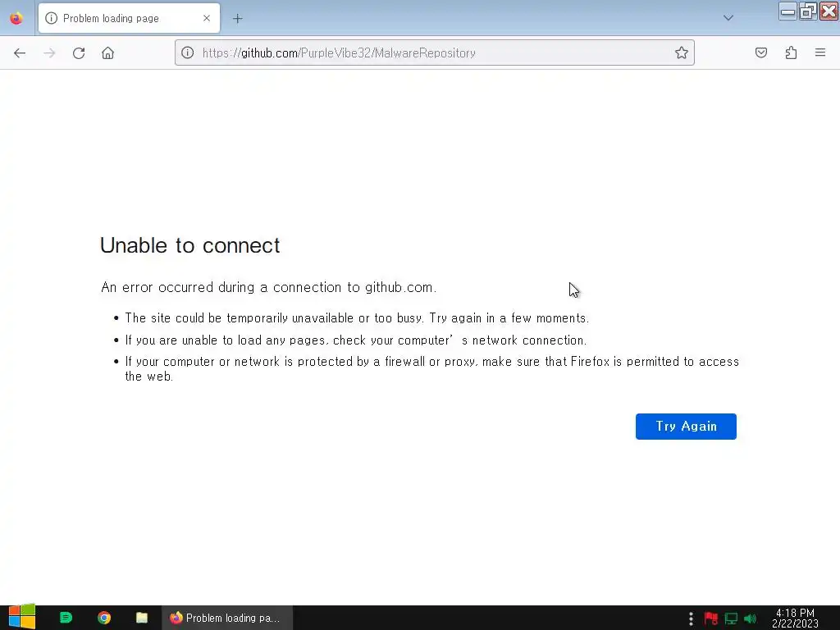Launch Chrome from the taskbar

(x=104, y=618)
